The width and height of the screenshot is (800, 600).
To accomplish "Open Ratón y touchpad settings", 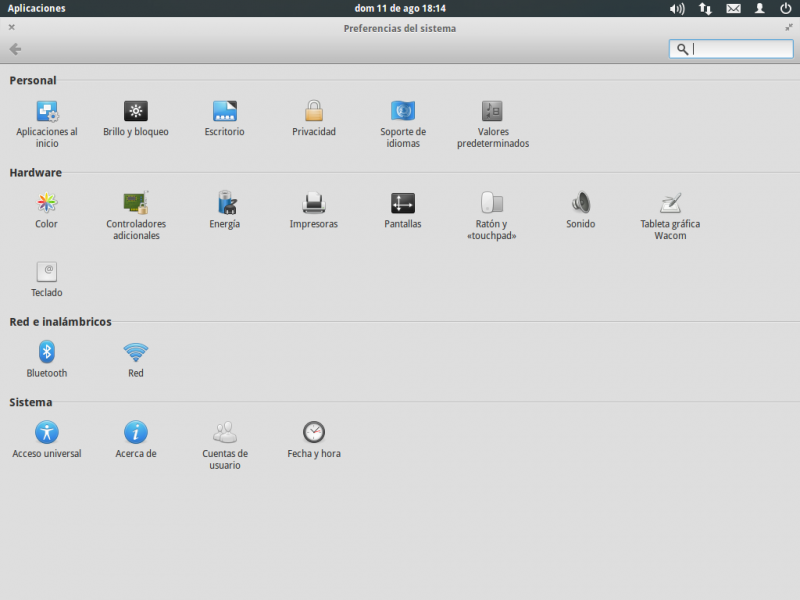I will [492, 204].
